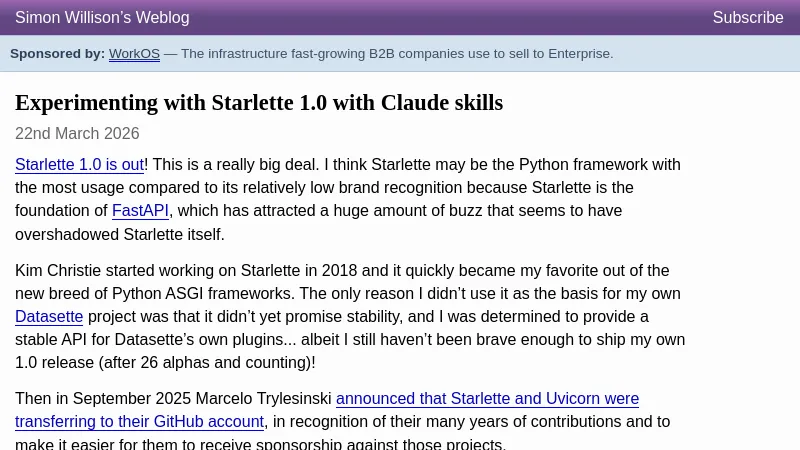Click the empty purple header bar area

tap(450, 18)
